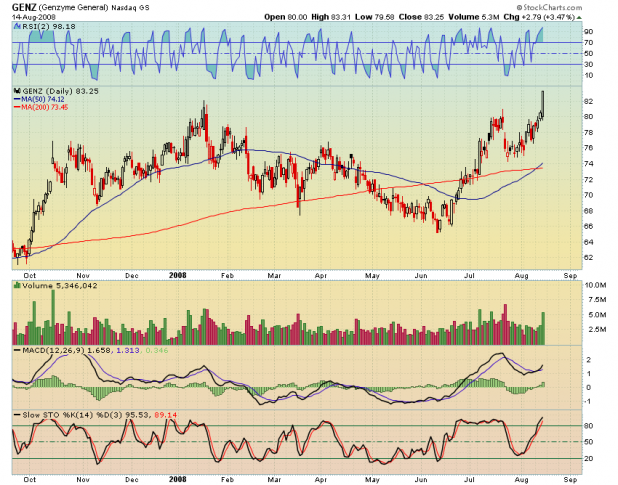Image resolution: width=618 pixels, height=485 pixels.
Task: Click the 10.0M volume axis label
Action: [x=596, y=285]
